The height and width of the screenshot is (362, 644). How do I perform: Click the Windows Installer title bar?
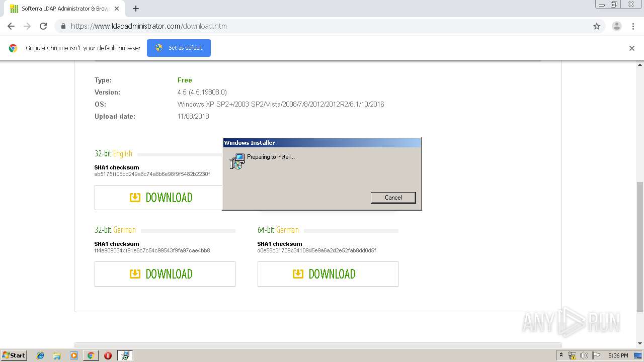tap(322, 143)
